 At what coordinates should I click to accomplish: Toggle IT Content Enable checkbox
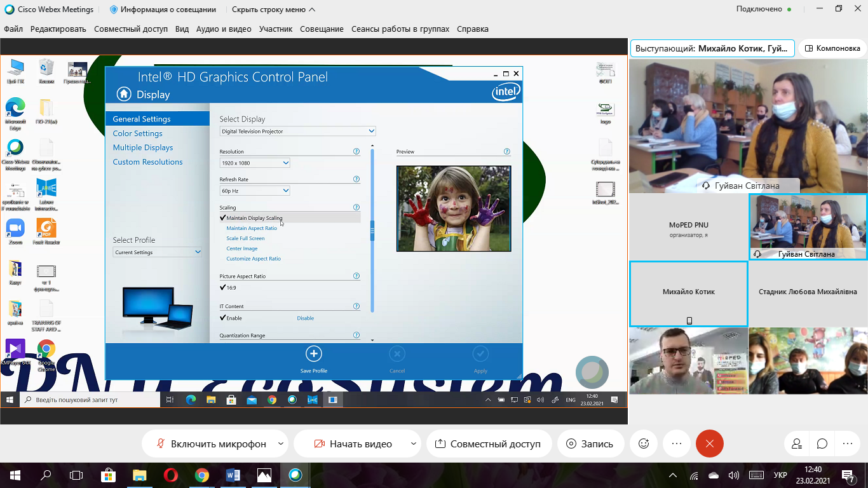(x=223, y=318)
